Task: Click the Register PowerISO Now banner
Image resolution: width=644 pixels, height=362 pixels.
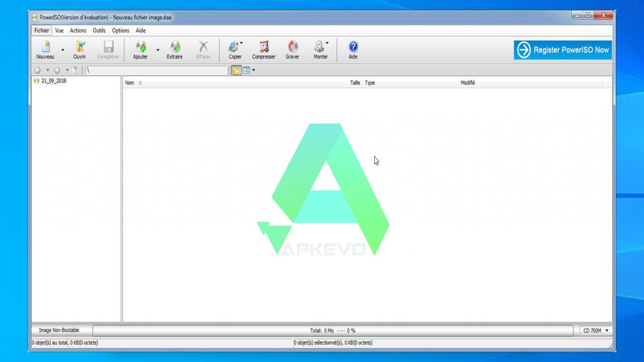Action: pos(563,50)
